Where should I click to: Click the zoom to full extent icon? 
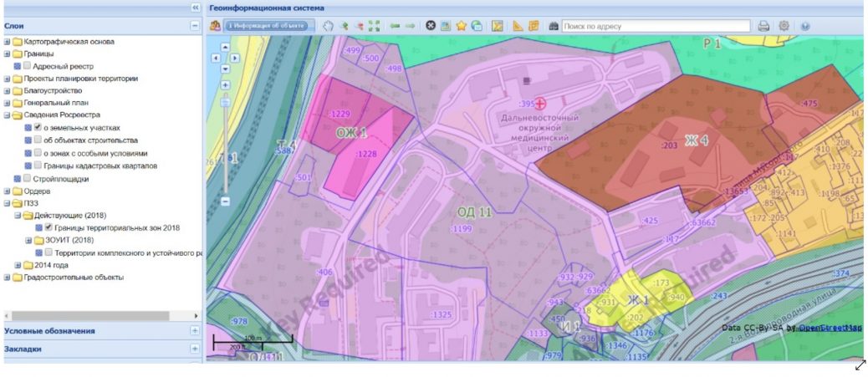point(374,26)
